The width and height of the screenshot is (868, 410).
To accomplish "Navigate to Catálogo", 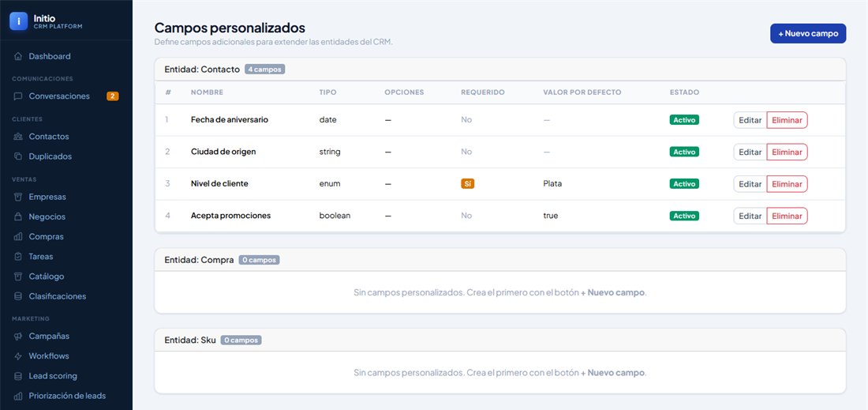I will 66,276.
